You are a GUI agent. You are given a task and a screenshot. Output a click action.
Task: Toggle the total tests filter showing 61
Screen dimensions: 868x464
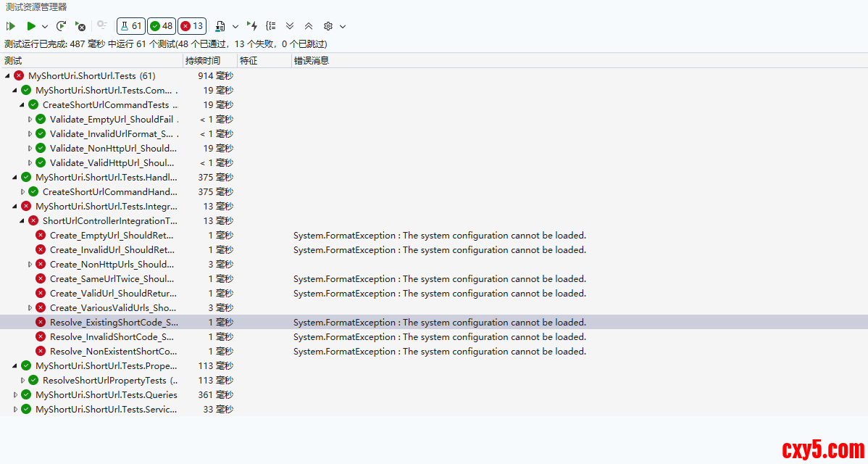click(130, 26)
